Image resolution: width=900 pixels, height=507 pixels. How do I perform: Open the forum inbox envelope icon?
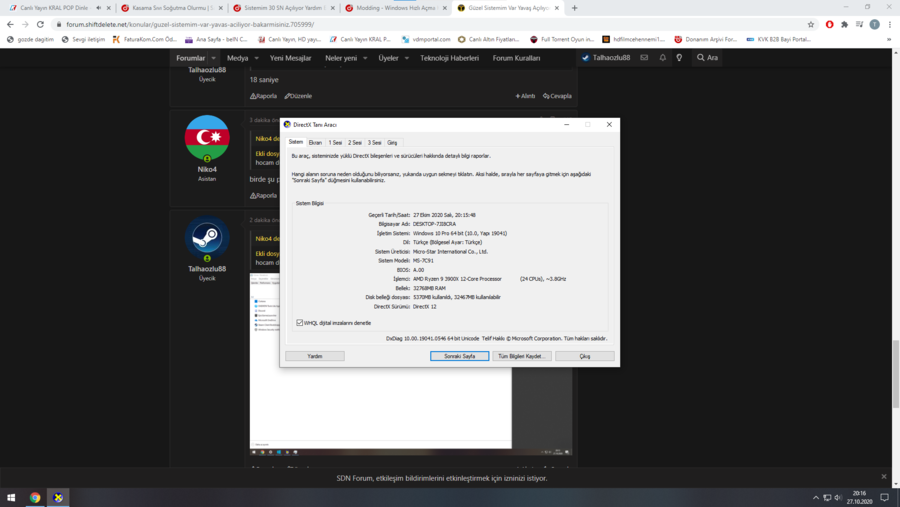644,57
